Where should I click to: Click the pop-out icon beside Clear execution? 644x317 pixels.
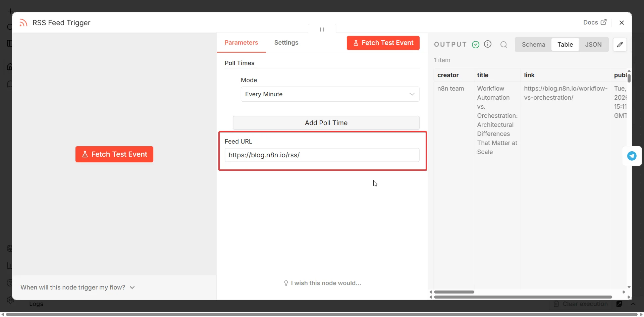pyautogui.click(x=619, y=304)
